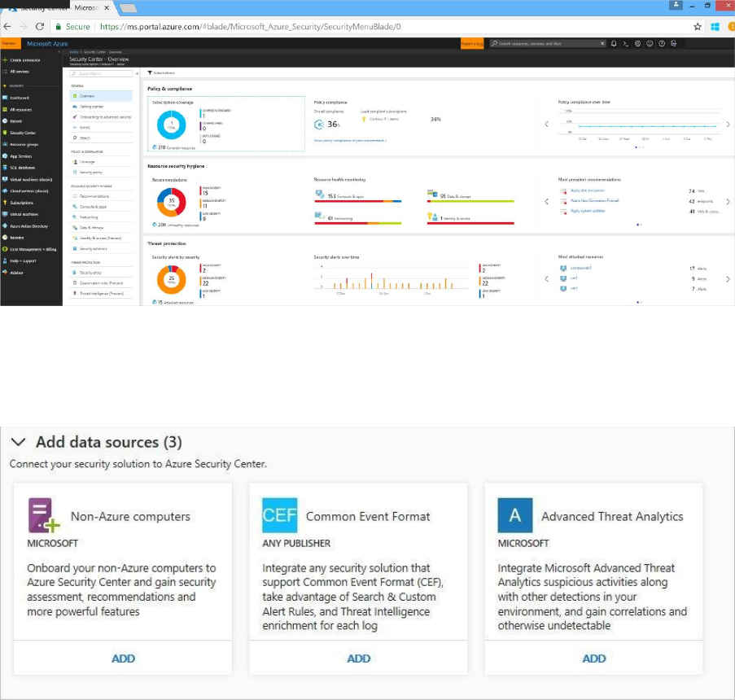The width and height of the screenshot is (735, 700).
Task: Select Overview in Security Center menu
Action: coord(101,96)
